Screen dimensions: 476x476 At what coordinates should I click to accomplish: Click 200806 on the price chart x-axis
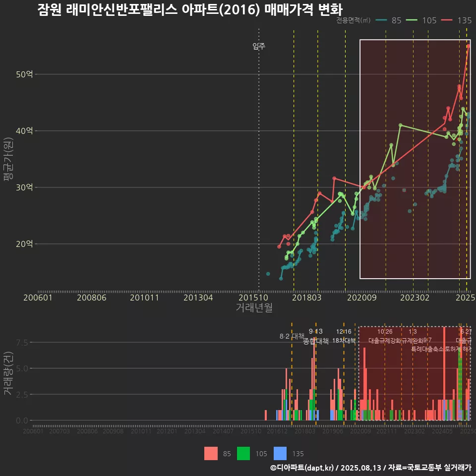coord(92,297)
